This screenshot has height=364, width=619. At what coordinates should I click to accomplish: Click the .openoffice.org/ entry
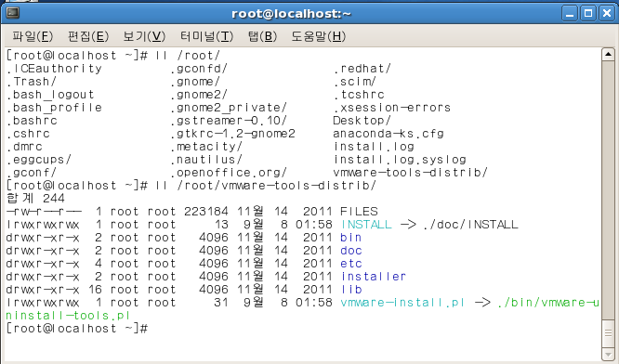click(229, 173)
